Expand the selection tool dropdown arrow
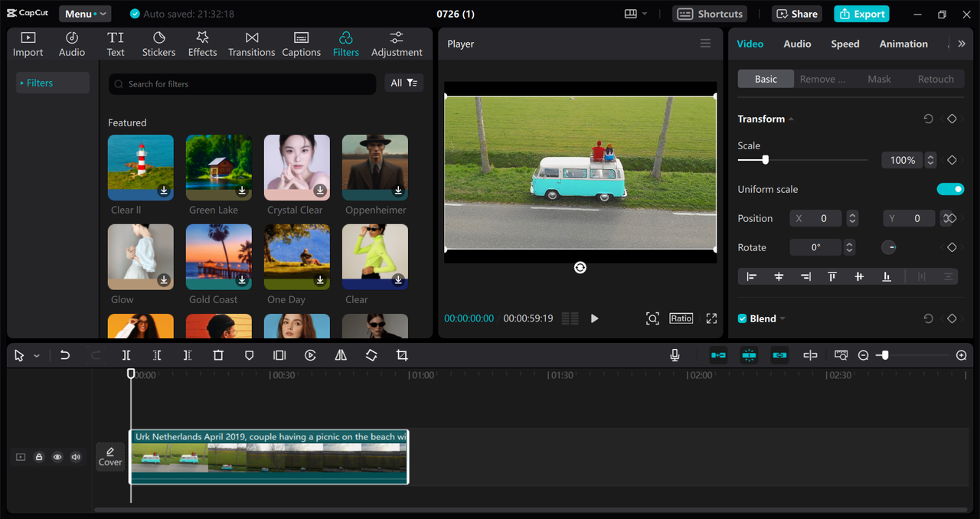 pos(36,356)
